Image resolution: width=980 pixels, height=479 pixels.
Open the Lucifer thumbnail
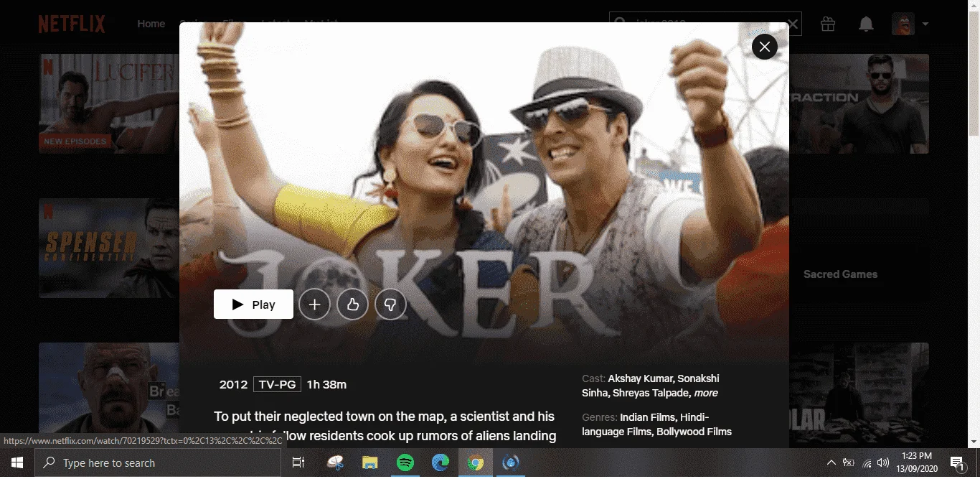point(108,103)
